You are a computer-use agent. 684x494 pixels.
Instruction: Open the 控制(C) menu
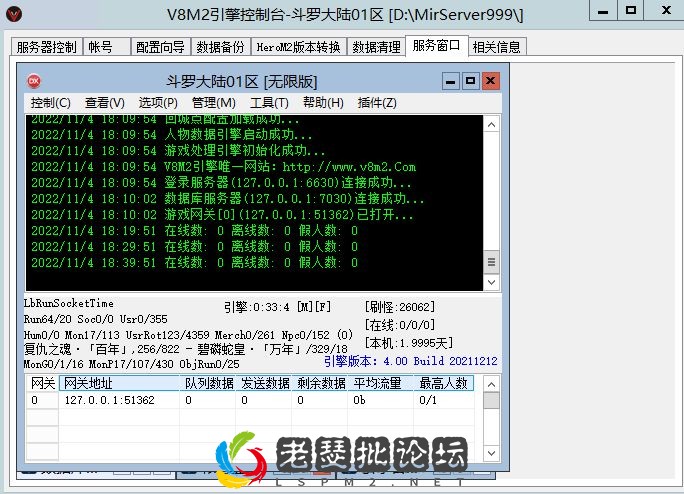(x=51, y=103)
